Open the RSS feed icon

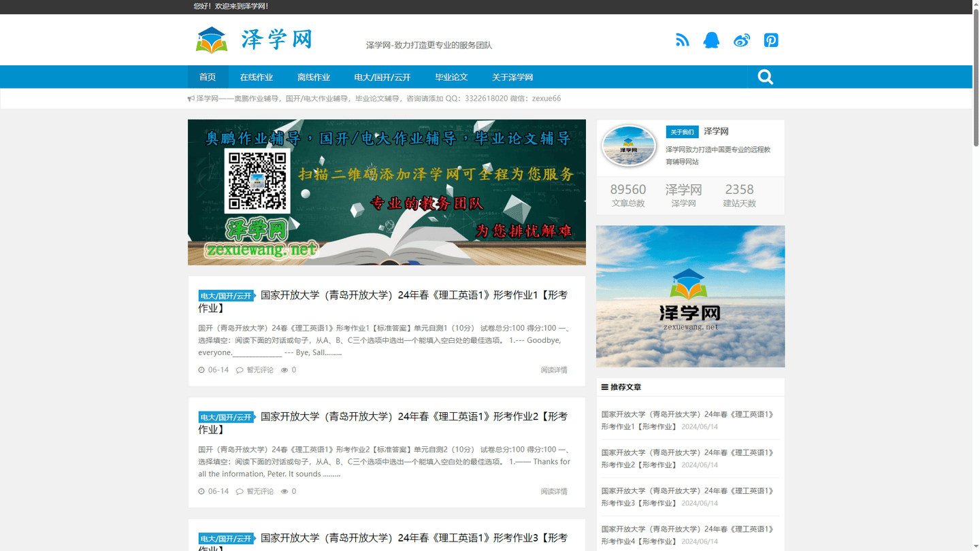[682, 40]
